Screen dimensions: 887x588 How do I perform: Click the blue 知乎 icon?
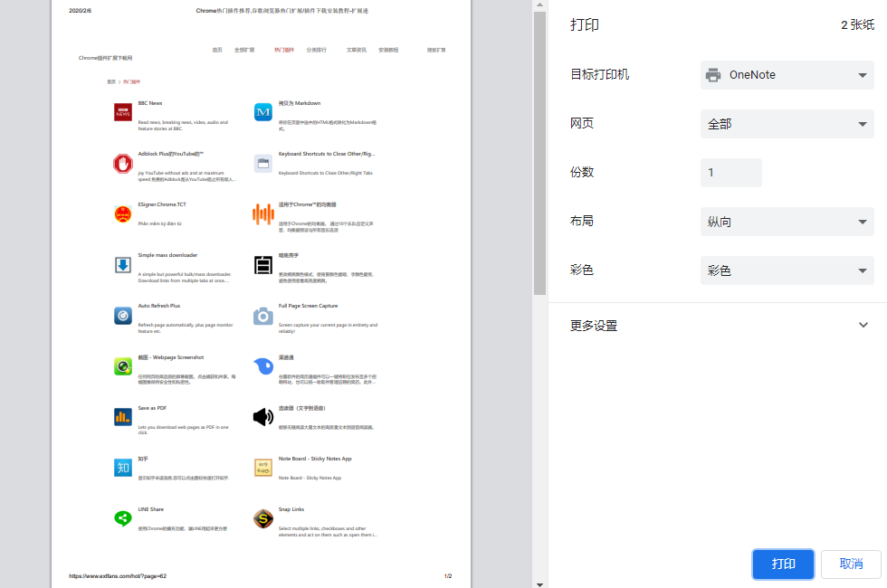coord(123,468)
